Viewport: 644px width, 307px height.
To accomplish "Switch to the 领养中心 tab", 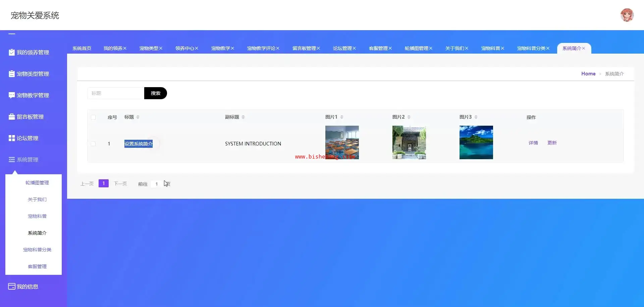I will coord(185,48).
